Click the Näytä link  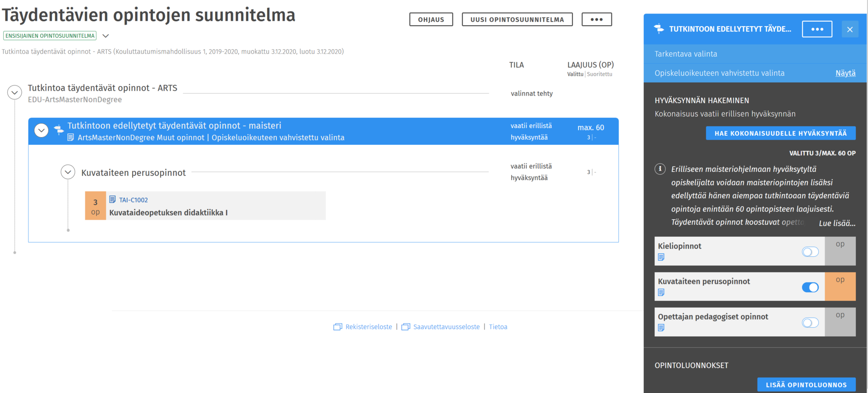pyautogui.click(x=845, y=73)
